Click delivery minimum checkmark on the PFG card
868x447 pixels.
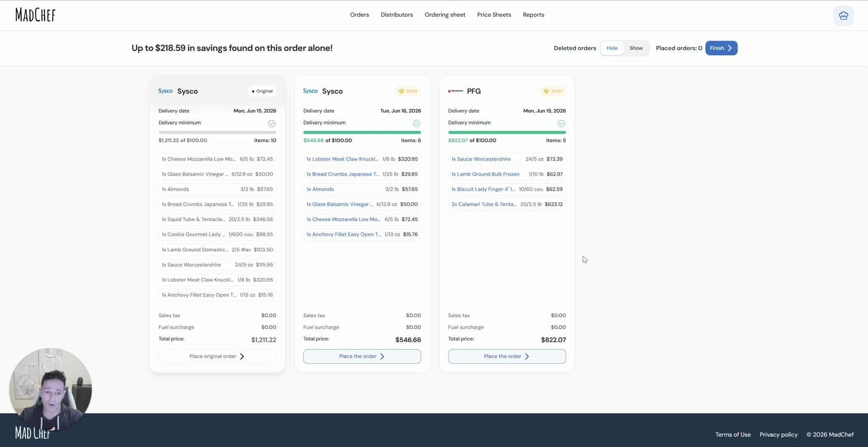pyautogui.click(x=561, y=123)
